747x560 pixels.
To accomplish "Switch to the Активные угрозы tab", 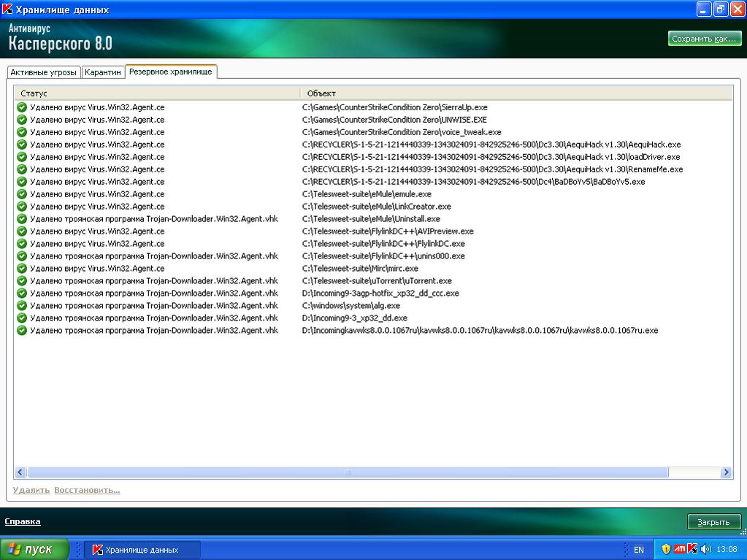I will coord(44,72).
